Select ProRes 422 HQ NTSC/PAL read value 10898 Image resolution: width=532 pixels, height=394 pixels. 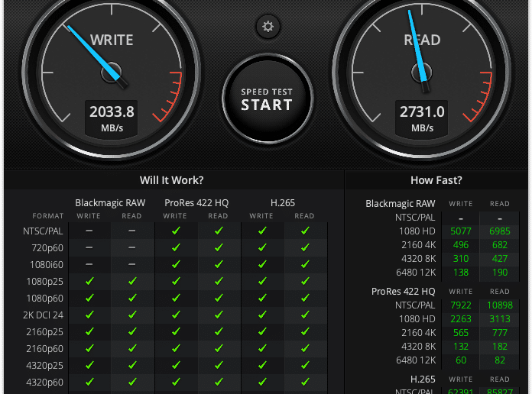tap(500, 305)
